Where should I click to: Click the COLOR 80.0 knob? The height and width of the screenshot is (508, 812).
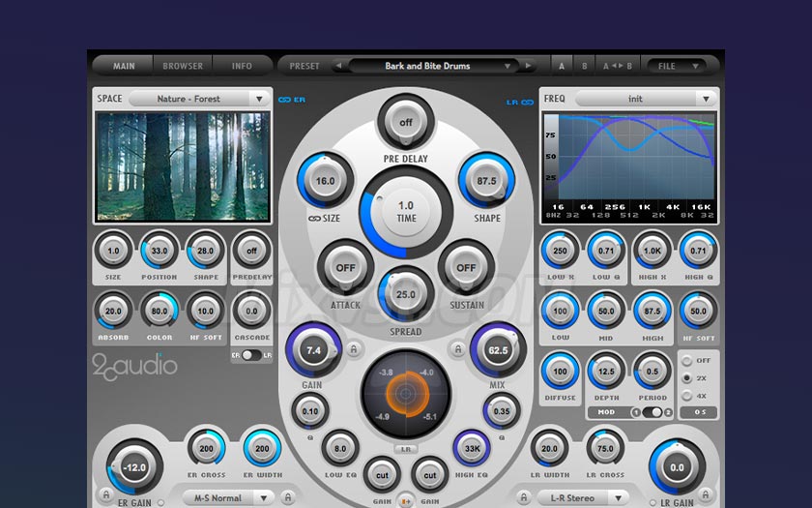click(159, 311)
